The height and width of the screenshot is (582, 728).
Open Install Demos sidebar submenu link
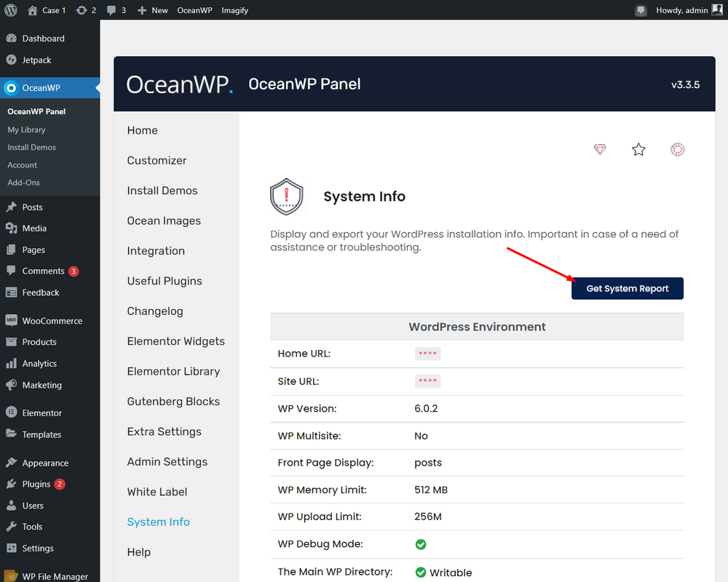[x=31, y=147]
